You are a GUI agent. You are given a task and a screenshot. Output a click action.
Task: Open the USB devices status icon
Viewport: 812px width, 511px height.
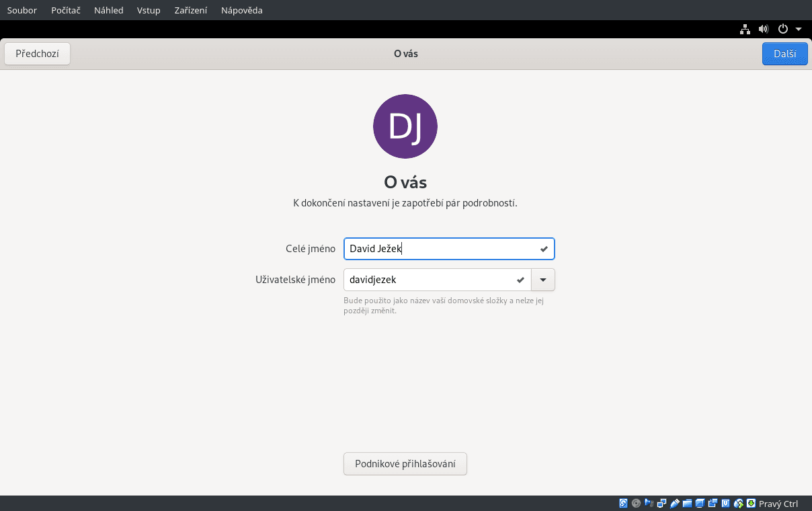click(674, 503)
